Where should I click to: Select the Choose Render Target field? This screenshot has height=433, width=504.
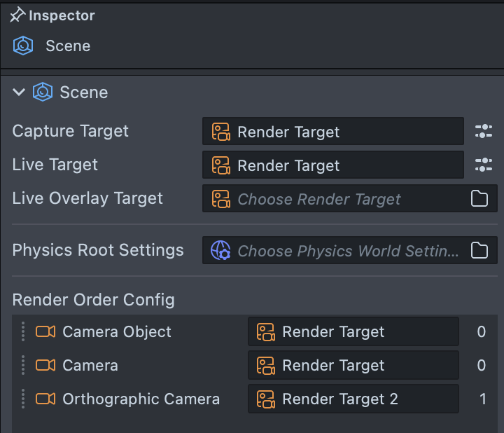click(332, 199)
